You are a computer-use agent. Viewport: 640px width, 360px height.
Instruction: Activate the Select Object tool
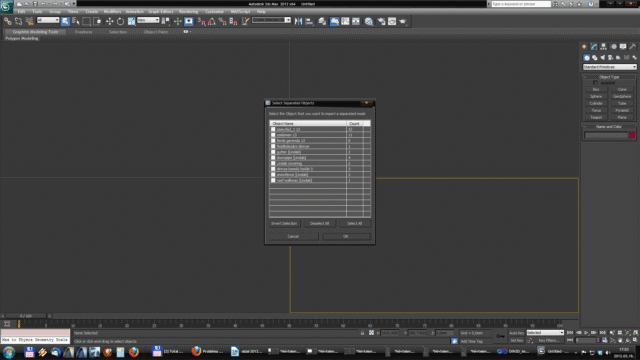click(65, 21)
